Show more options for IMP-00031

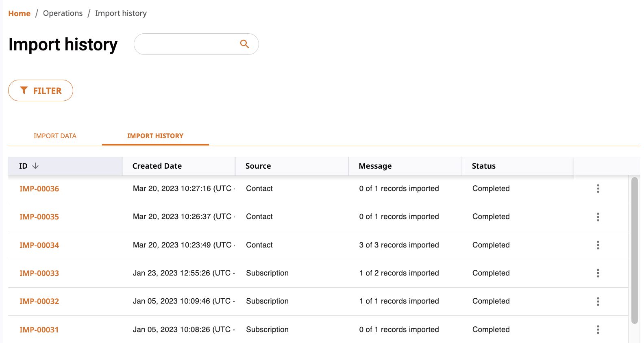pyautogui.click(x=598, y=330)
